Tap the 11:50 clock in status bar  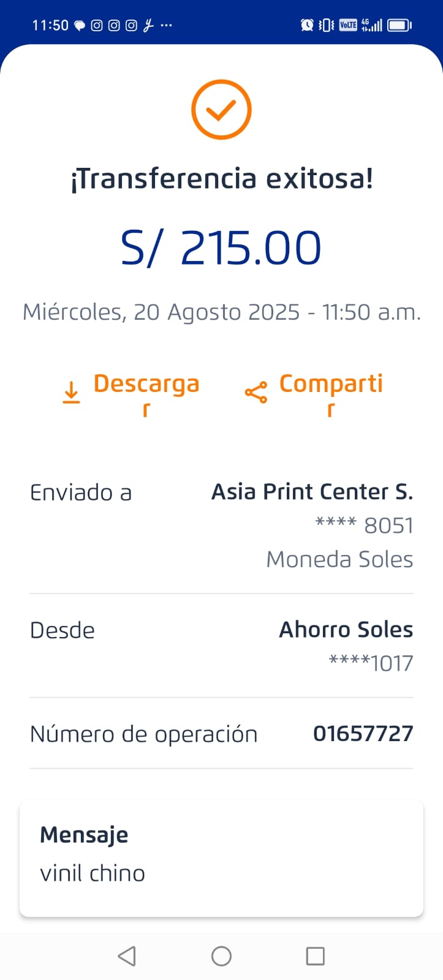pyautogui.click(x=50, y=25)
